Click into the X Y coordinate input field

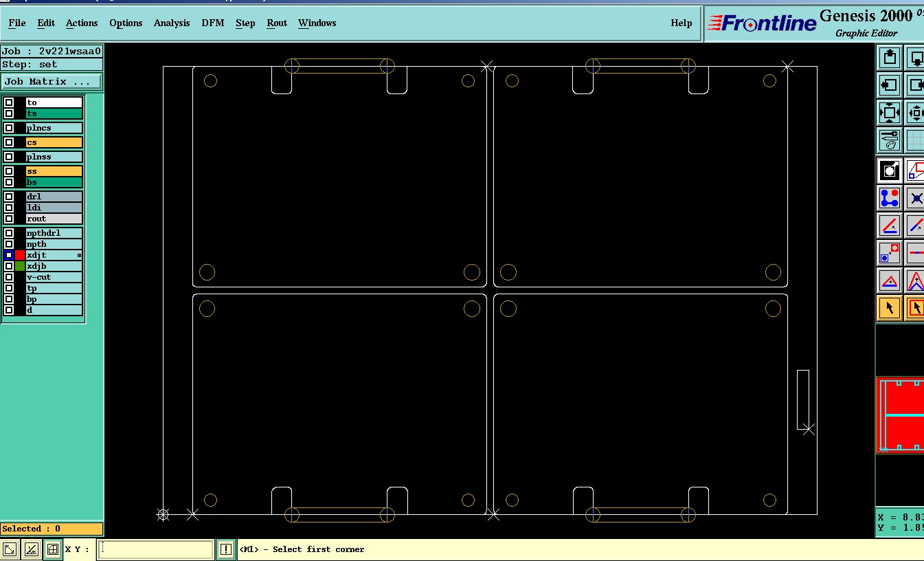click(x=156, y=549)
